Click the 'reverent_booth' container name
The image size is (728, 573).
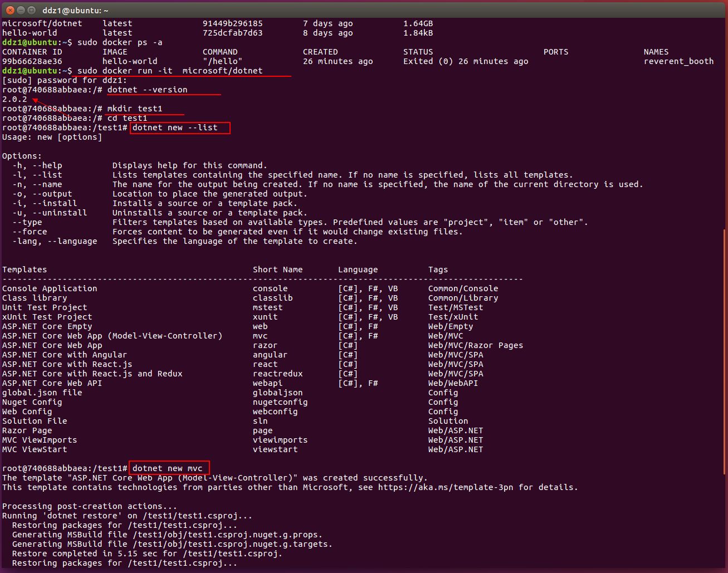click(678, 61)
